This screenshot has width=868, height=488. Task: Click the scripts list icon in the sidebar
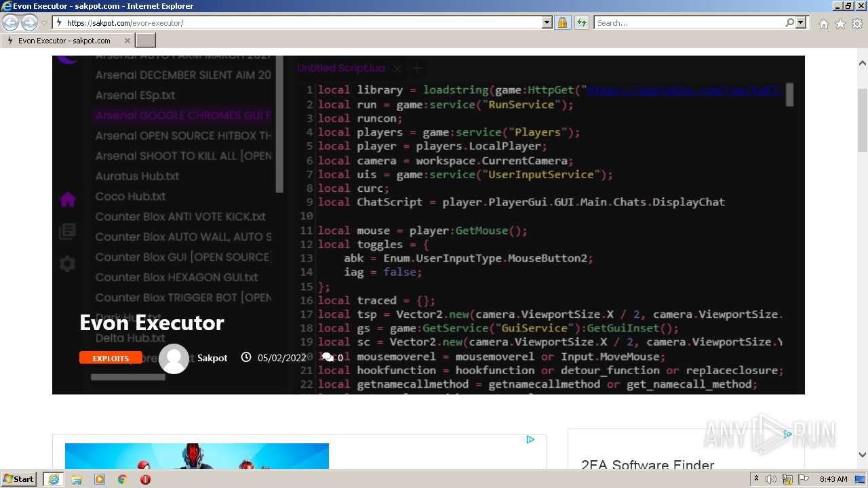[68, 232]
